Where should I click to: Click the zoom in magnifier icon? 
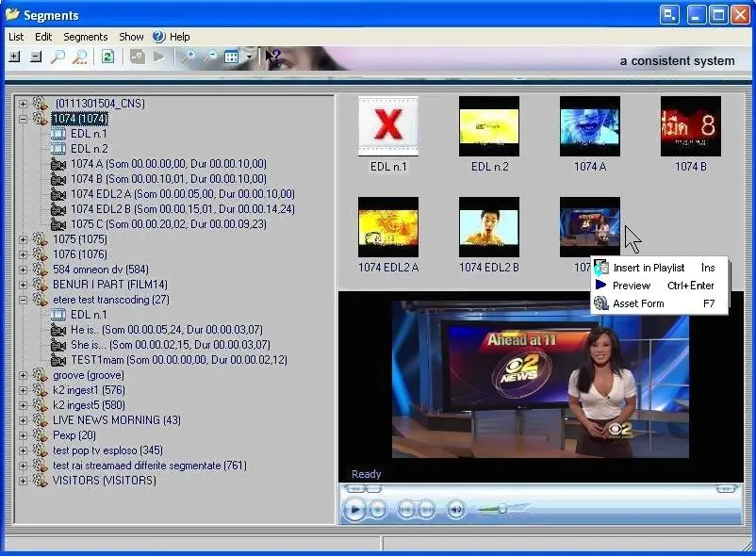click(x=189, y=57)
